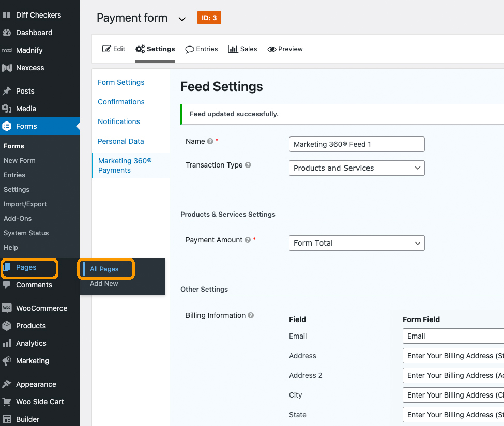The height and width of the screenshot is (426, 504).
Task: Click the Products box icon
Action: pos(7,326)
